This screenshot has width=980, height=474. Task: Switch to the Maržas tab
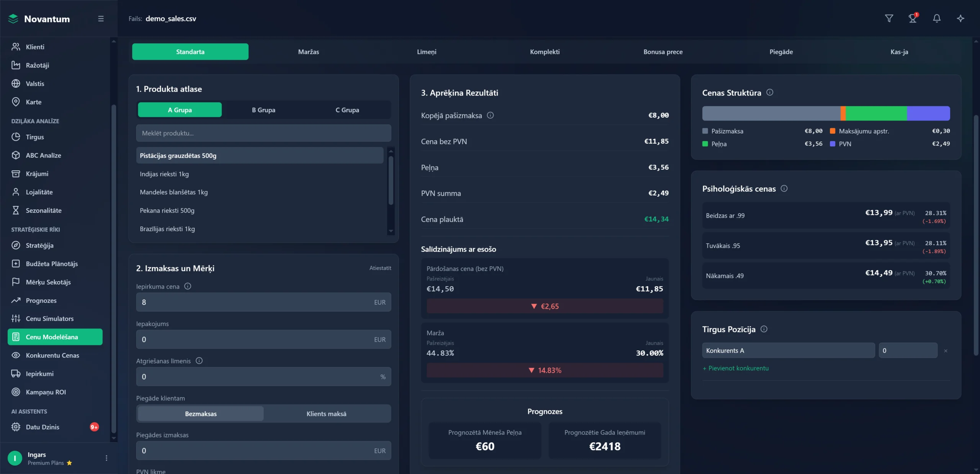click(x=308, y=52)
